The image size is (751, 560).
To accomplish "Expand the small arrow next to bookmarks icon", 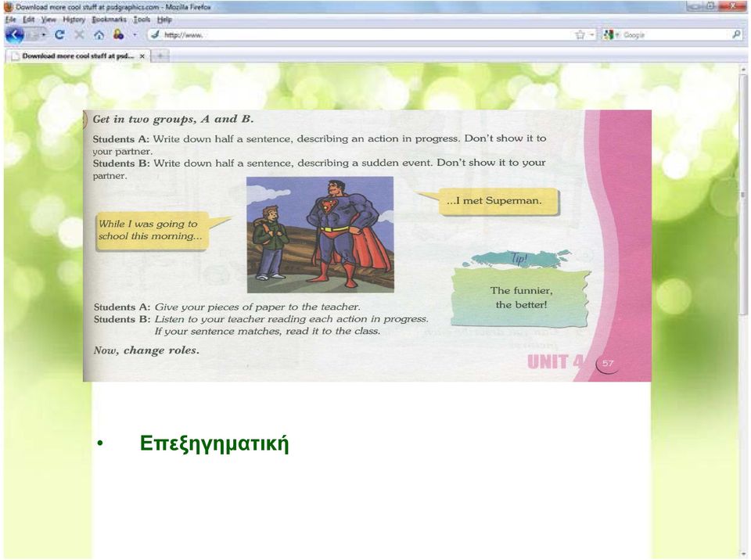I will [135, 35].
